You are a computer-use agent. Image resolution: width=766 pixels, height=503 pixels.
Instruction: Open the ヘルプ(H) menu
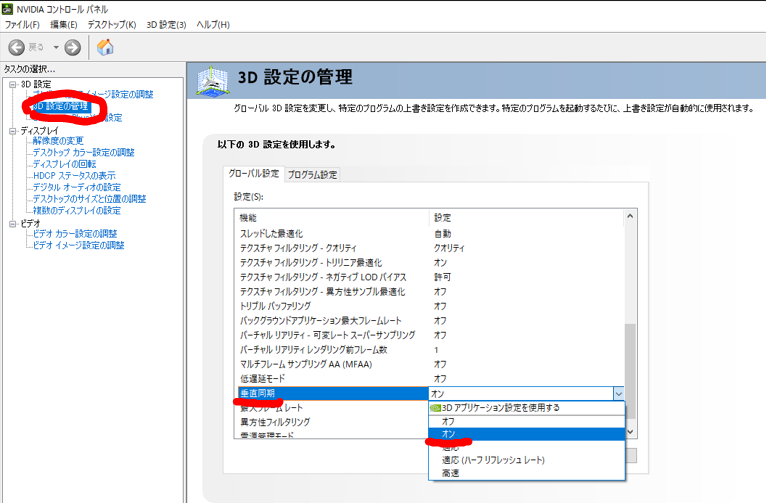coord(213,24)
